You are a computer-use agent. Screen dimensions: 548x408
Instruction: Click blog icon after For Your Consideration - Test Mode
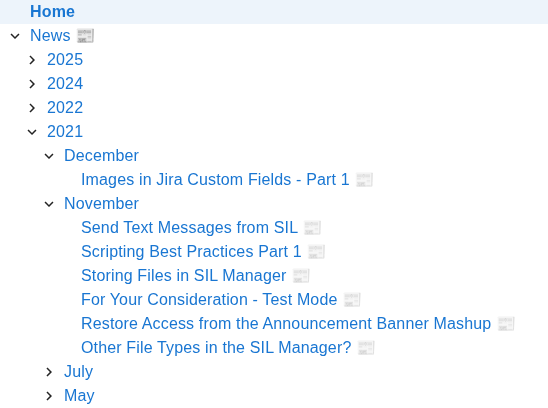point(352,300)
